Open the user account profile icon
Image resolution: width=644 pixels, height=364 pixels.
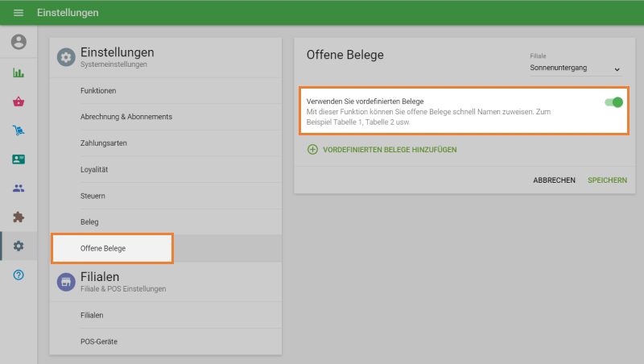[x=19, y=42]
